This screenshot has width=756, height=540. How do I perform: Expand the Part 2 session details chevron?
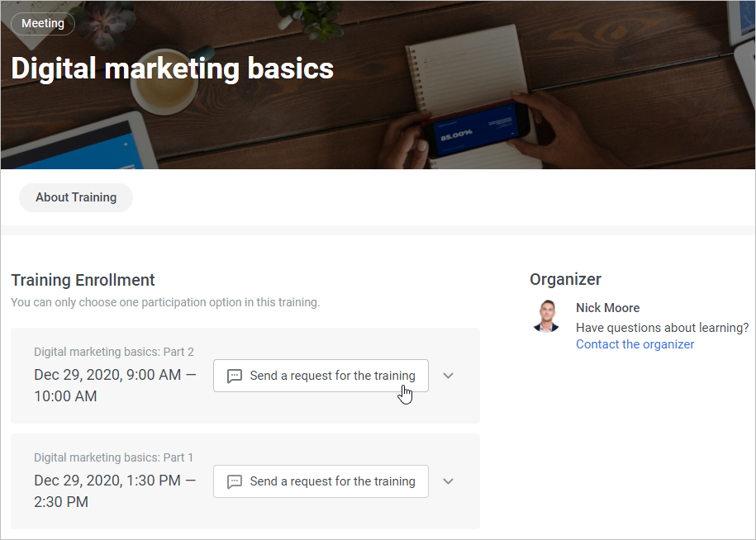pyautogui.click(x=448, y=376)
